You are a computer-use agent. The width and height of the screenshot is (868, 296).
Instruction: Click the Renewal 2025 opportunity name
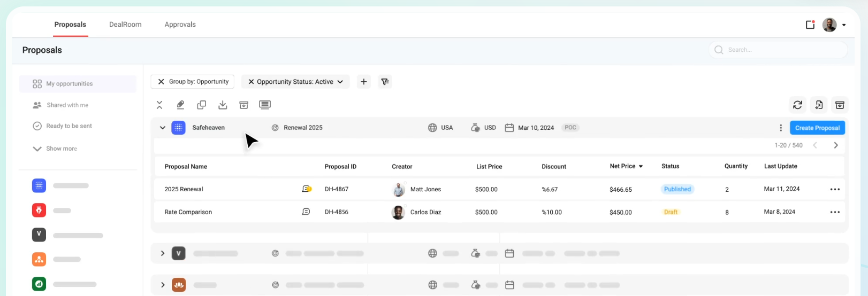303,128
